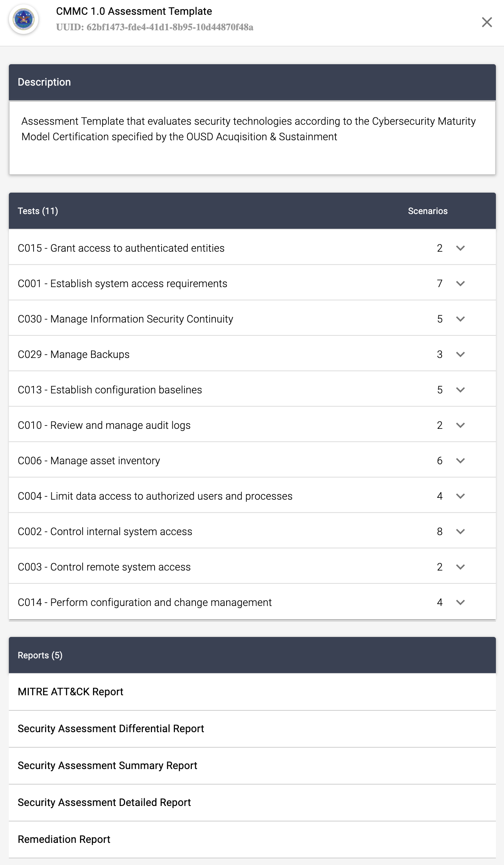The width and height of the screenshot is (504, 865).
Task: Expand C014 change management chevron
Action: point(460,603)
